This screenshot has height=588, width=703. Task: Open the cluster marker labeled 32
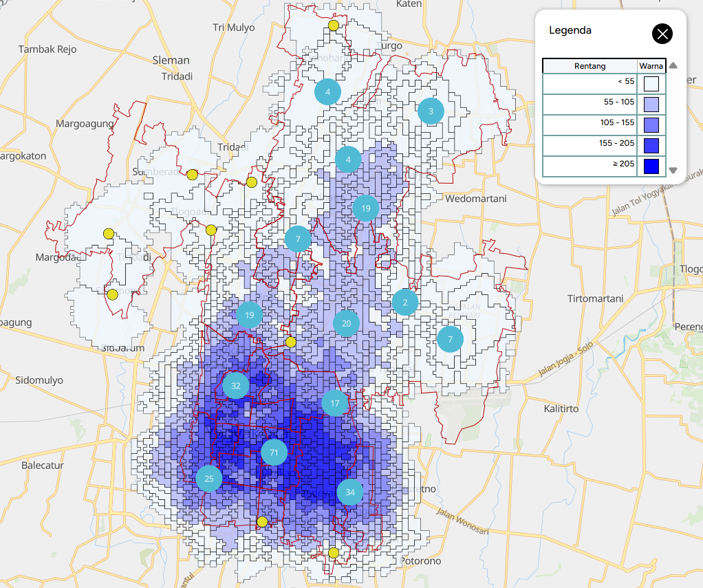coord(236,385)
